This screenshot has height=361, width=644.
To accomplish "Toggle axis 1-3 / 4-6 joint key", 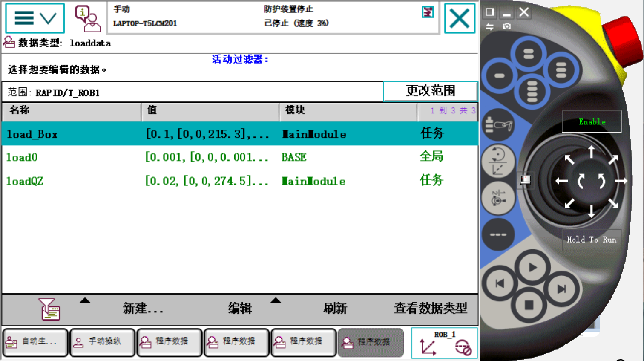I will [x=498, y=199].
